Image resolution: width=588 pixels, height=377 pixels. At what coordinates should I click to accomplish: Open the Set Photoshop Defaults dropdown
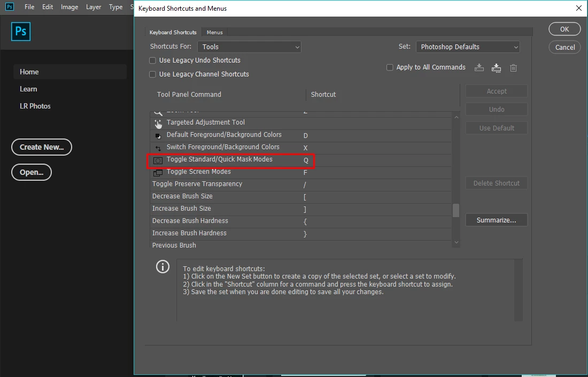coord(468,47)
